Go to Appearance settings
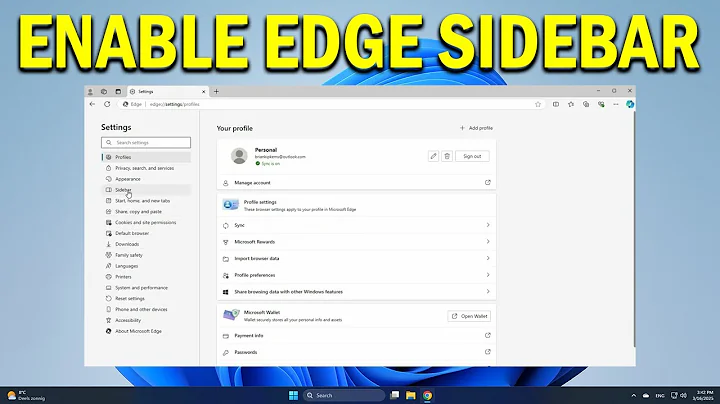Viewport: 720px width, 404px height. (146, 179)
